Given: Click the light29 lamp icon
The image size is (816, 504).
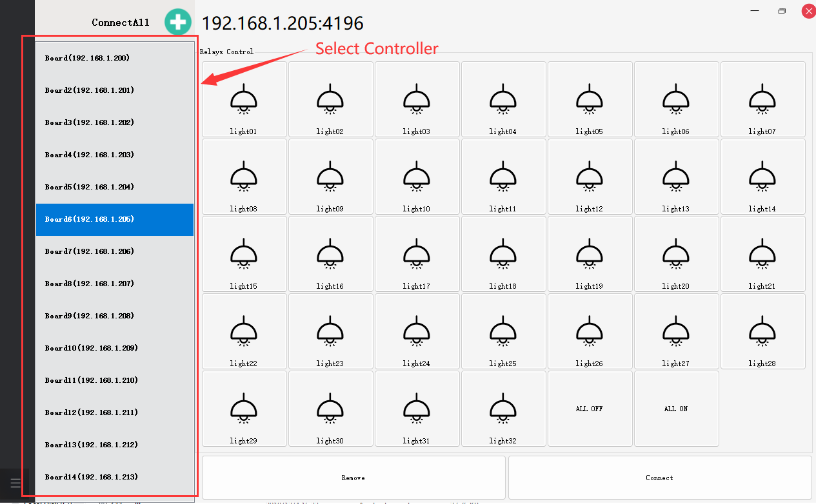Looking at the screenshot, I should pyautogui.click(x=244, y=408).
